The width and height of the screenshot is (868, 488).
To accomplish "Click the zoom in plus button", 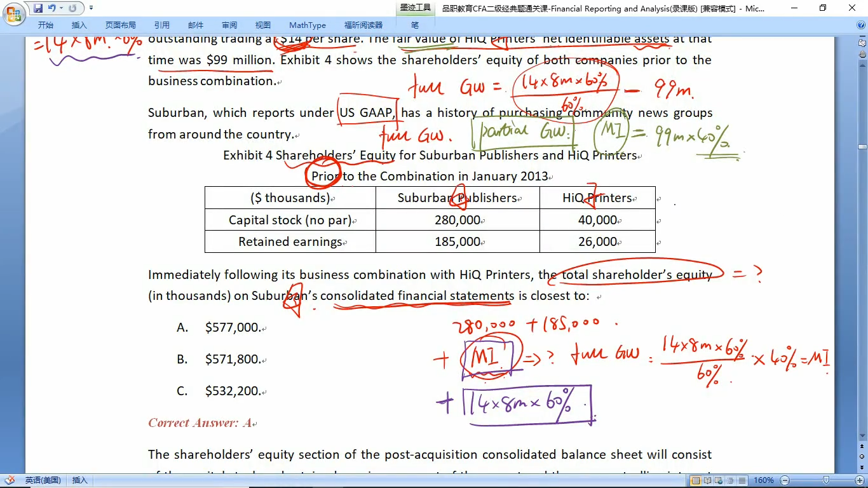I will click(x=860, y=480).
